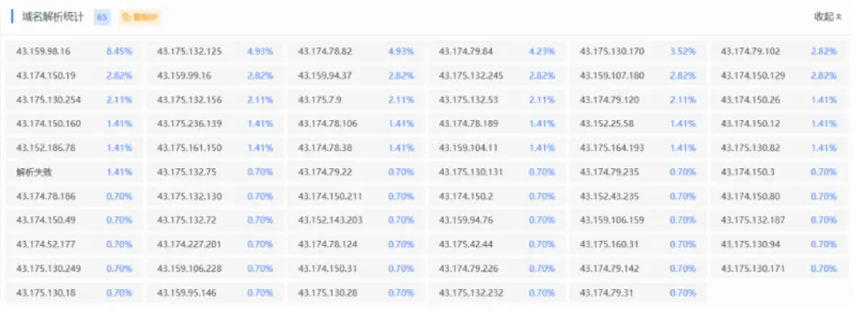Select IP 43.174.150.160
This screenshot has height=320, width=868.
pos(49,124)
